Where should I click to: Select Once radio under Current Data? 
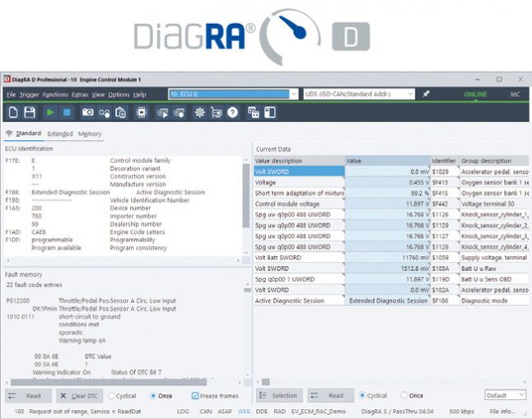[x=404, y=395]
